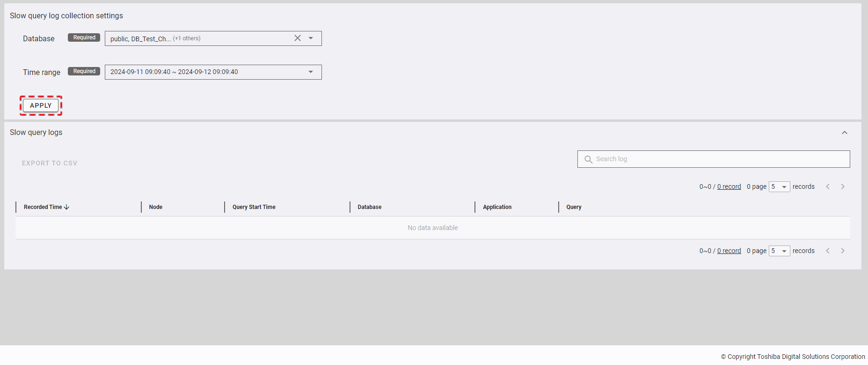Go to previous page in top pagination
The image size is (868, 365).
[x=828, y=187]
